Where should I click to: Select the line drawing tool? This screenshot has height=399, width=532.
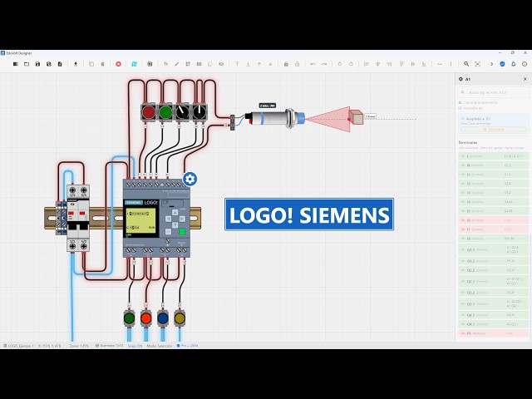pos(177,64)
